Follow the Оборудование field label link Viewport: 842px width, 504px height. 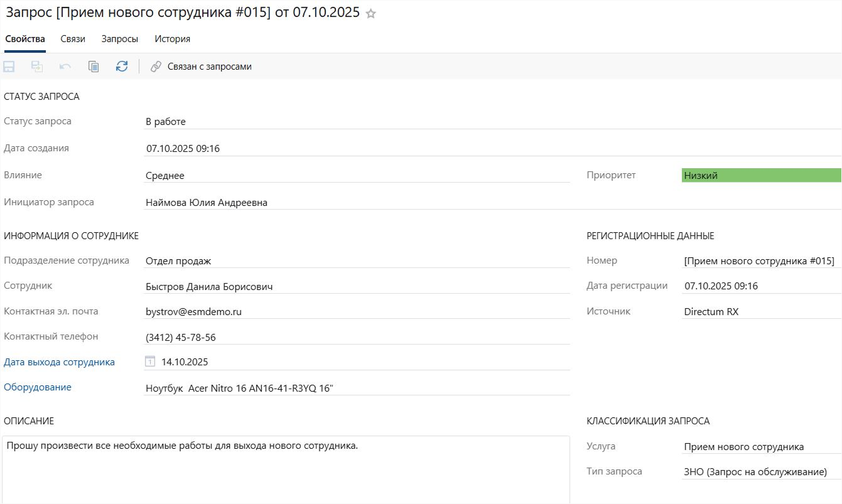(38, 387)
